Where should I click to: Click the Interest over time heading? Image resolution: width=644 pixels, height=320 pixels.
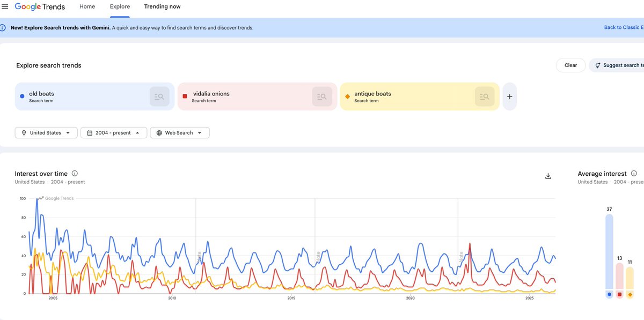tap(41, 174)
